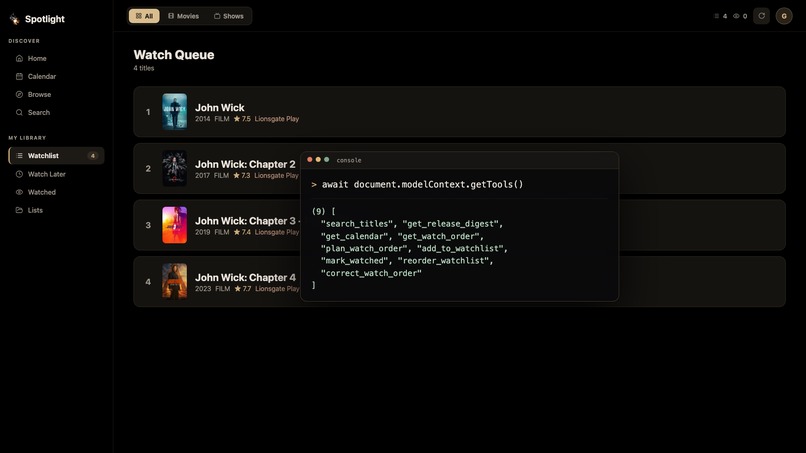Select Watchlist in My Library
806x453 pixels.
point(57,155)
